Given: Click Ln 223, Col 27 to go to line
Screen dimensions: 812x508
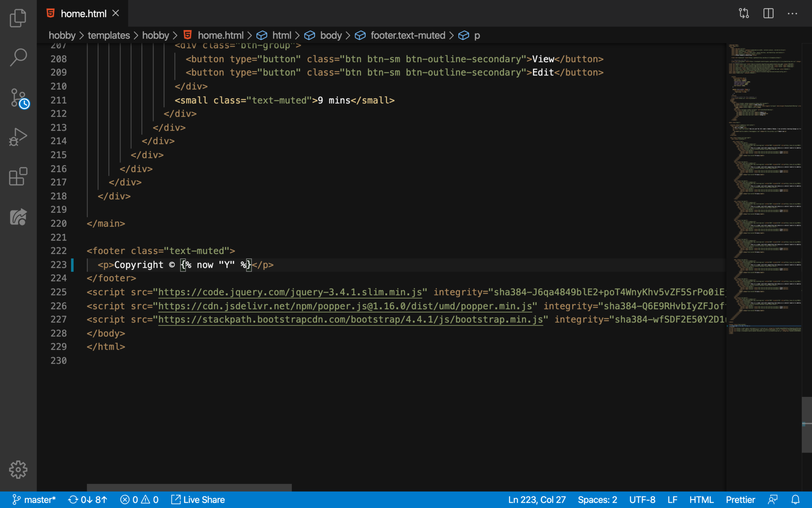Looking at the screenshot, I should pyautogui.click(x=537, y=500).
